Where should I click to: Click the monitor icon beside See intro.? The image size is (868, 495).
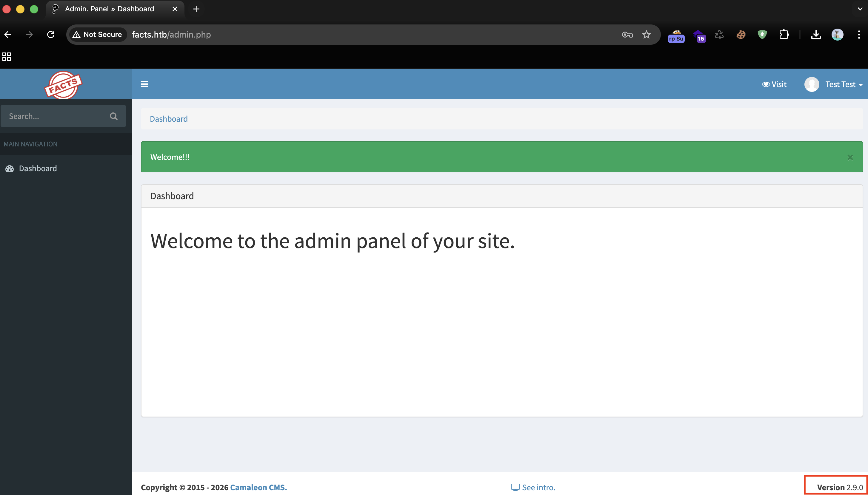tap(515, 487)
